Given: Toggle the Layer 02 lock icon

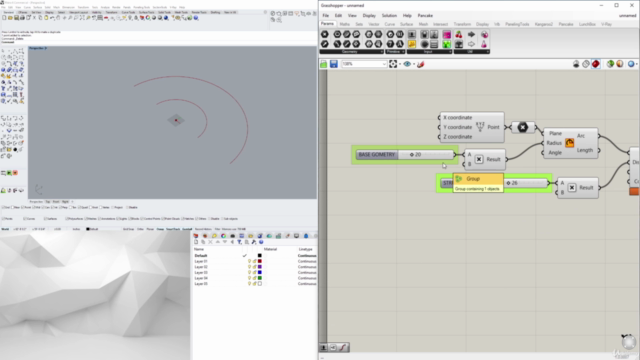Looking at the screenshot, I should pos(254,267).
